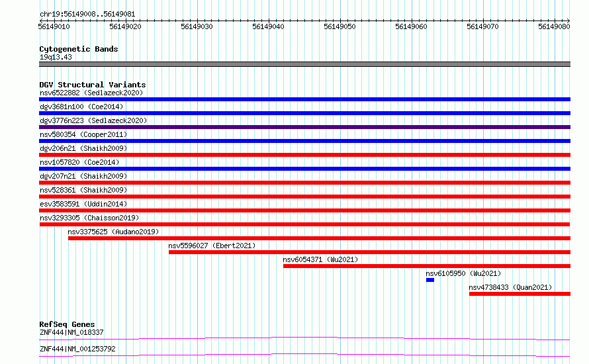Click the red dgv207n21 variant bar

click(304, 183)
